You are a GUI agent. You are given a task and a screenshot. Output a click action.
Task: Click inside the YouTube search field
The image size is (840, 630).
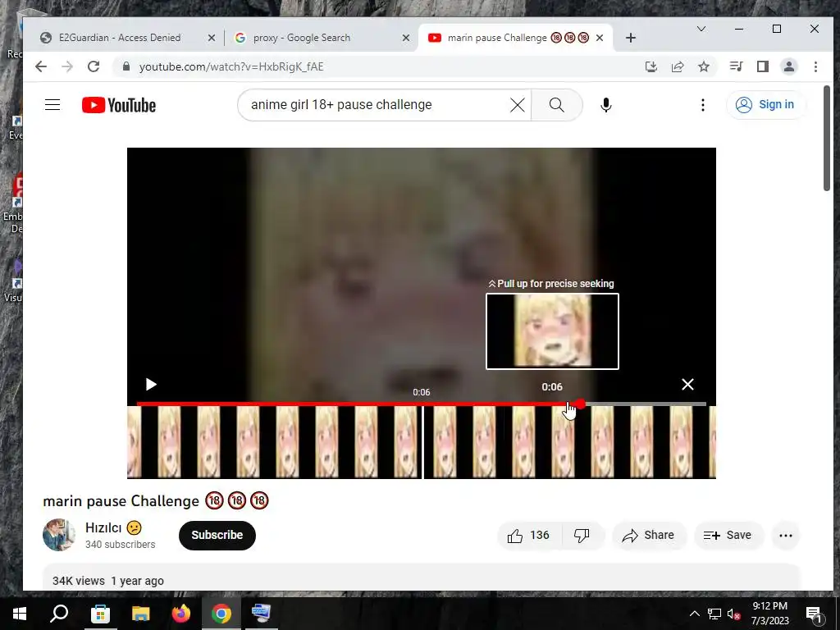(x=375, y=105)
